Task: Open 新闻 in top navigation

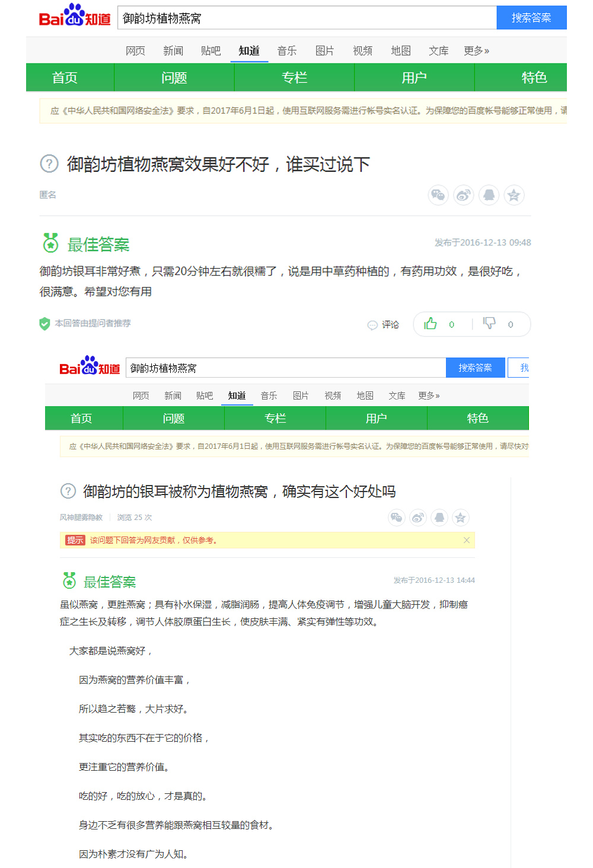Action: [x=173, y=51]
